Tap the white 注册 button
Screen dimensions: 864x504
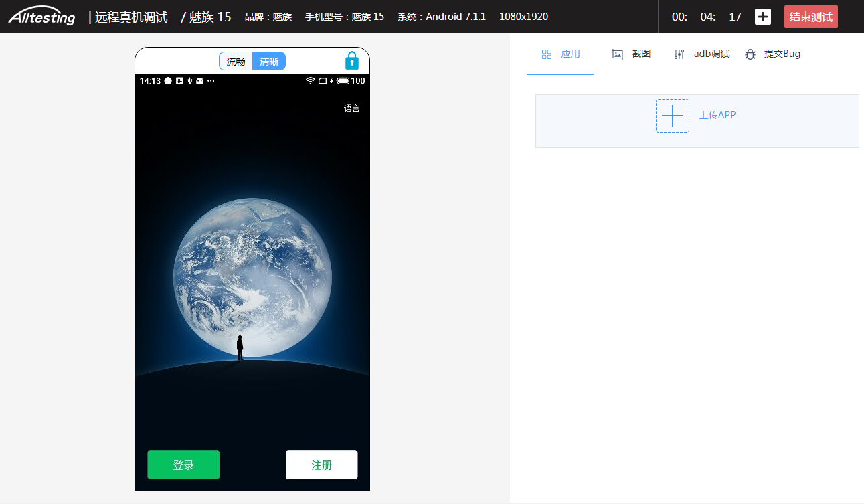(321, 465)
